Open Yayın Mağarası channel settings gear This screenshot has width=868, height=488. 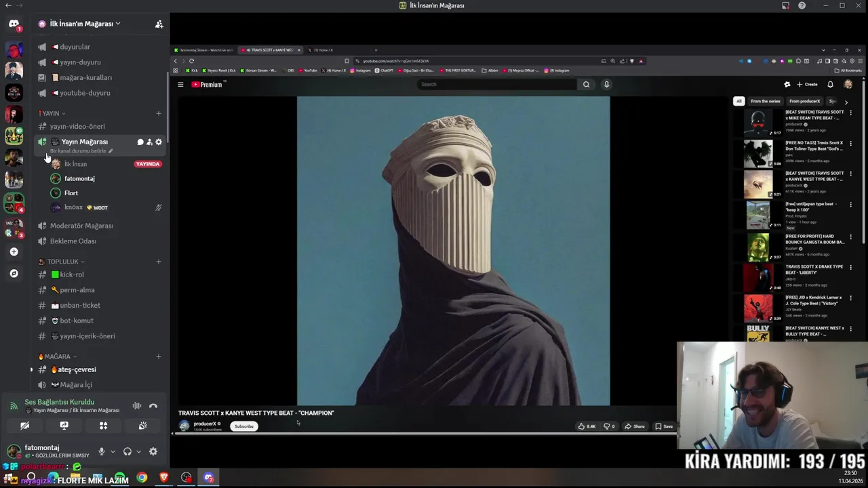tap(159, 142)
